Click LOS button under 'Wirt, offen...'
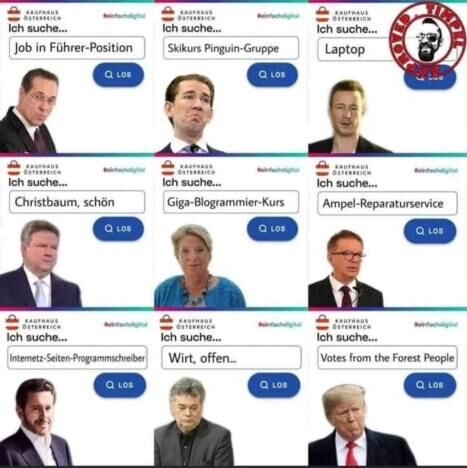This screenshot has width=467, height=468. (x=274, y=385)
